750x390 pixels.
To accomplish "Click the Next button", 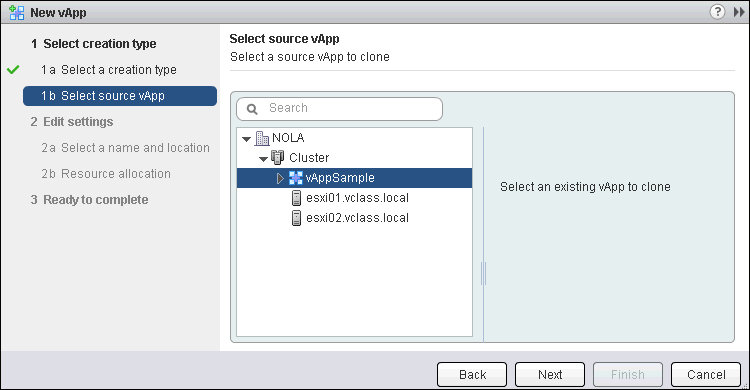I will click(x=550, y=374).
